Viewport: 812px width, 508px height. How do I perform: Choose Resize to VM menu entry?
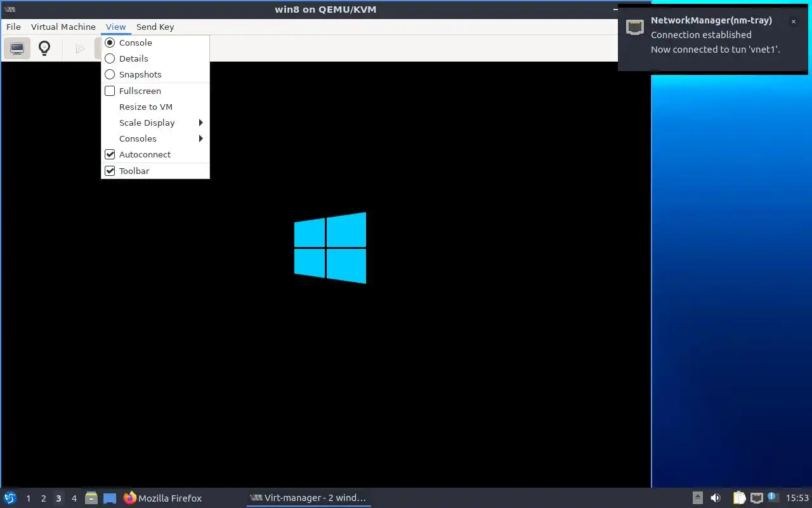click(x=155, y=107)
